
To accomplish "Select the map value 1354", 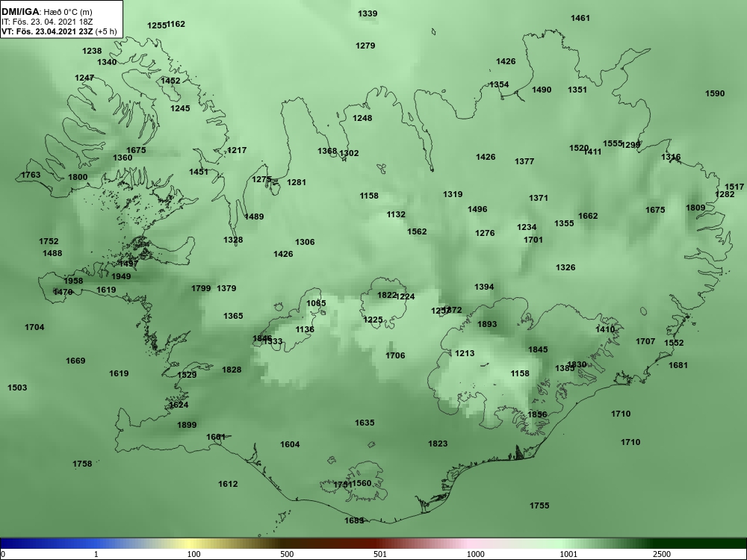I will point(499,85).
